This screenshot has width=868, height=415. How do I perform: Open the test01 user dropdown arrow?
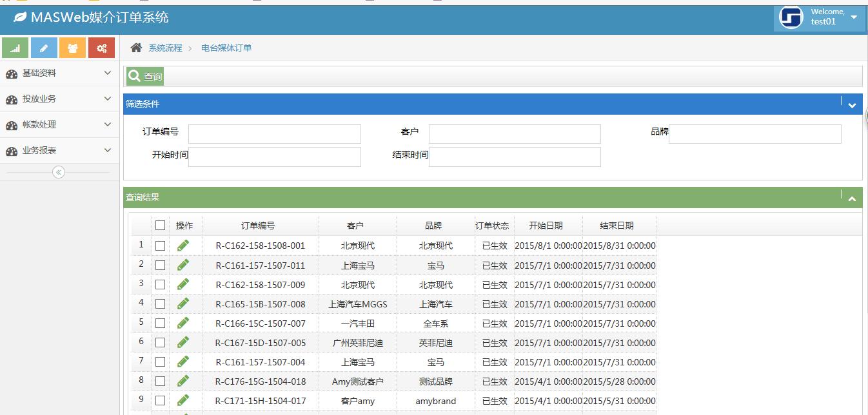[854, 17]
